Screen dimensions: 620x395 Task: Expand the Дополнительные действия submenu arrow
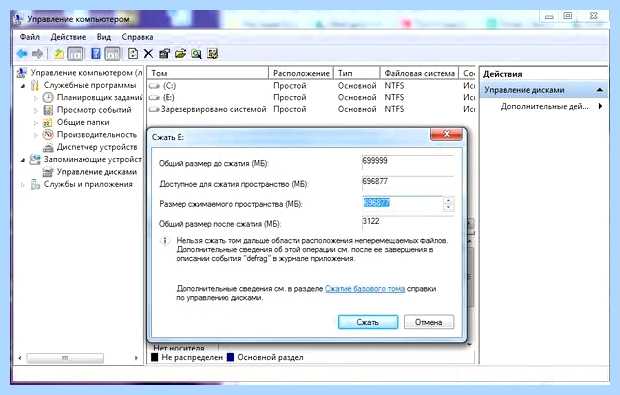click(600, 106)
